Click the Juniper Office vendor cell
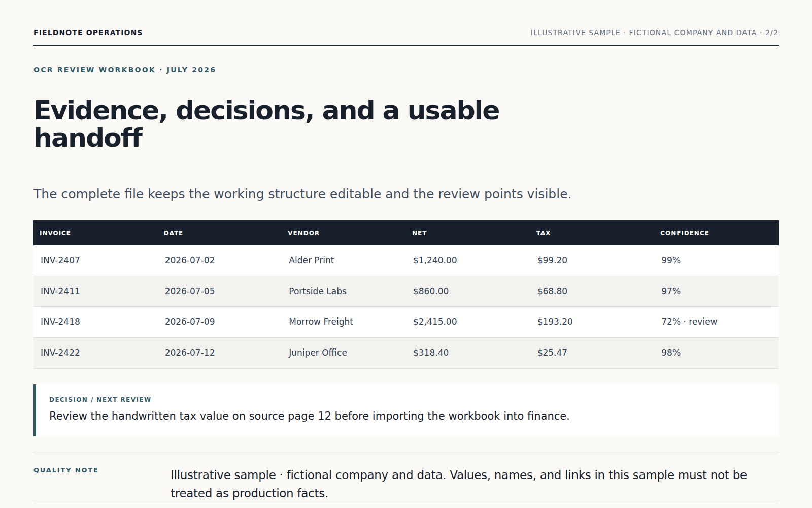Viewport: 812px width, 508px height. [318, 353]
